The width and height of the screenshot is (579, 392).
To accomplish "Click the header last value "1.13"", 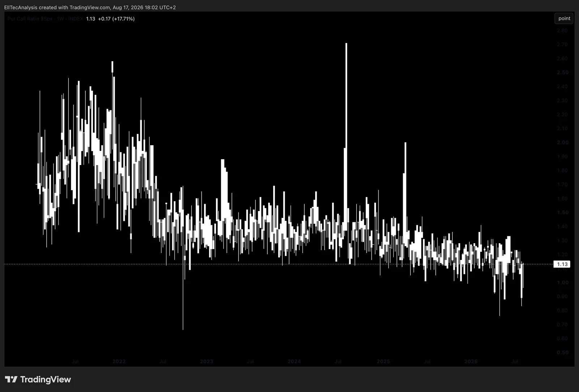I will (x=90, y=19).
